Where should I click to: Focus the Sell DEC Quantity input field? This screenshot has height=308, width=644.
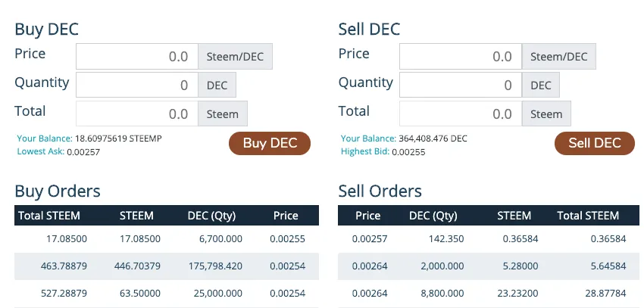(461, 85)
